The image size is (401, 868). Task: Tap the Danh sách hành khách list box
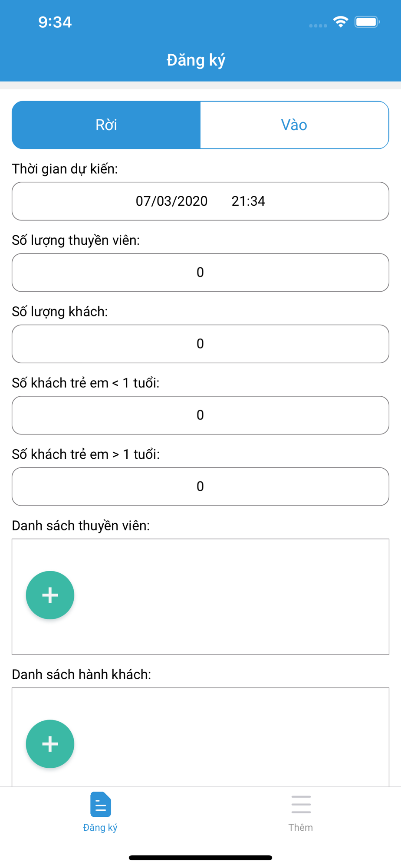click(x=200, y=737)
